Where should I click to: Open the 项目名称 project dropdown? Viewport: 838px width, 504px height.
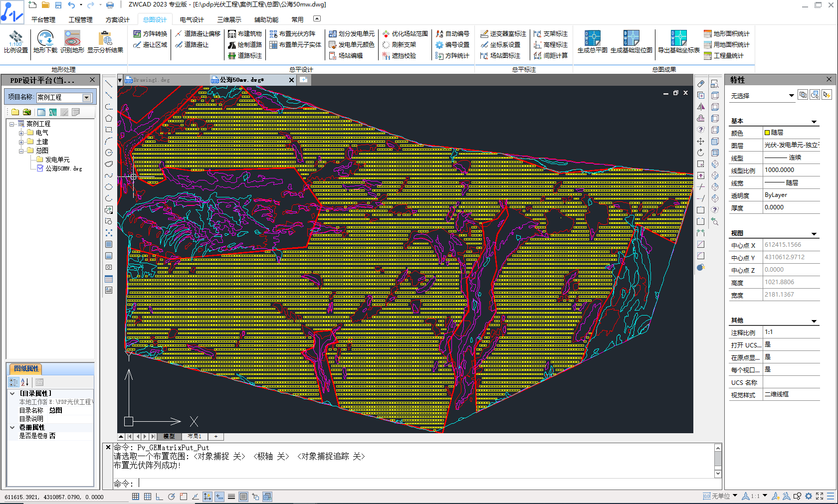[x=87, y=98]
